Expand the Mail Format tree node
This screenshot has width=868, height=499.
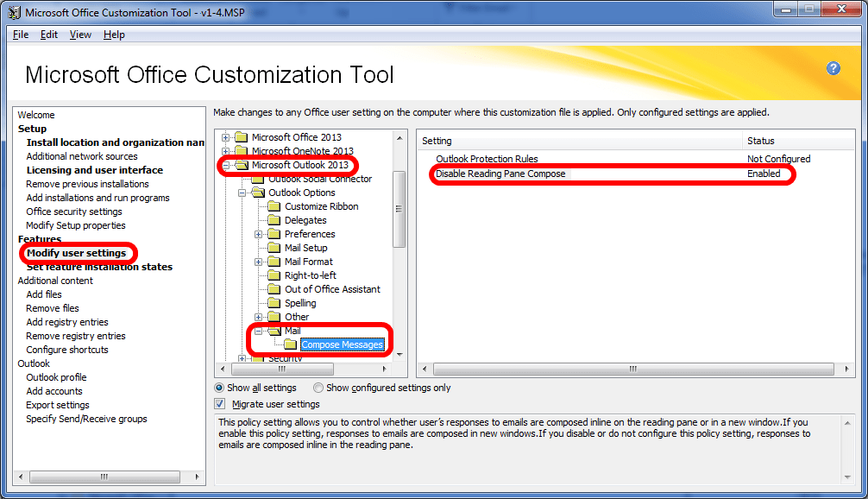(x=259, y=262)
